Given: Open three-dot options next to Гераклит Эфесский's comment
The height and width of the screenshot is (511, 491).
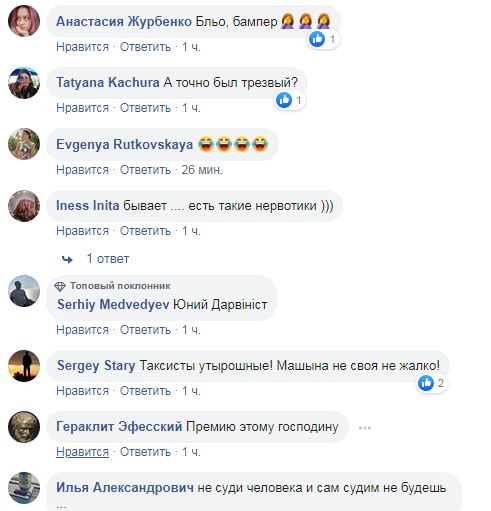Looking at the screenshot, I should click(365, 428).
